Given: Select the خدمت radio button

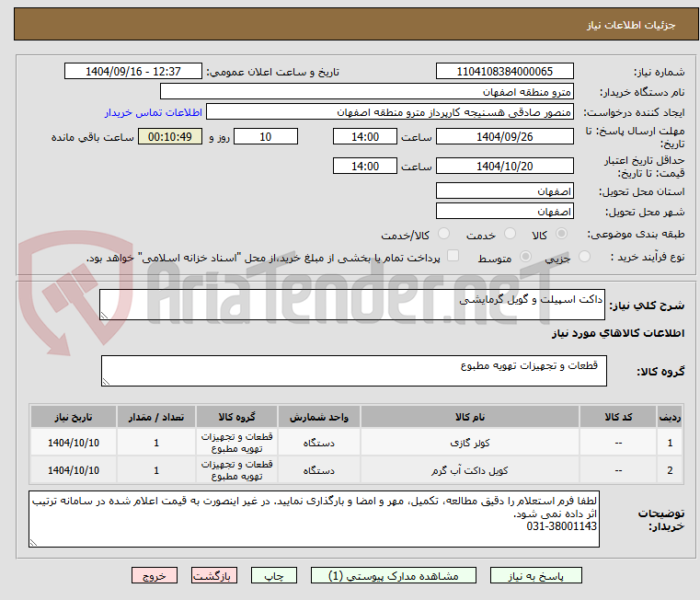Looking at the screenshot, I should pyautogui.click(x=510, y=234).
